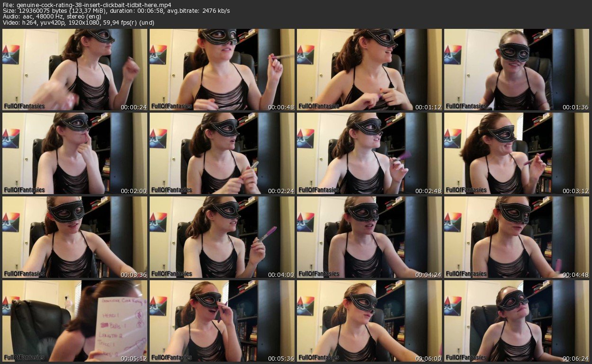Open the frame at timestamp 00:02:48
This screenshot has width=592, height=364.
369,153
